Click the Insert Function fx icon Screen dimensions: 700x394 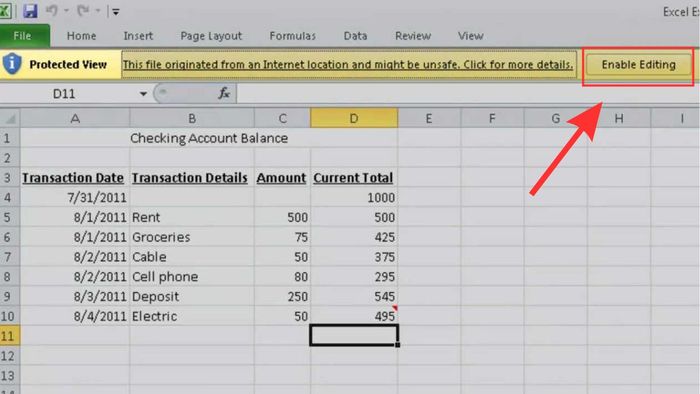pos(224,93)
